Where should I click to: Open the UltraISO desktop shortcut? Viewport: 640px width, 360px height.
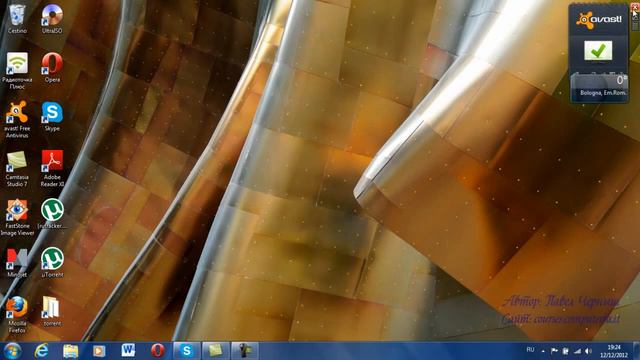pyautogui.click(x=52, y=18)
